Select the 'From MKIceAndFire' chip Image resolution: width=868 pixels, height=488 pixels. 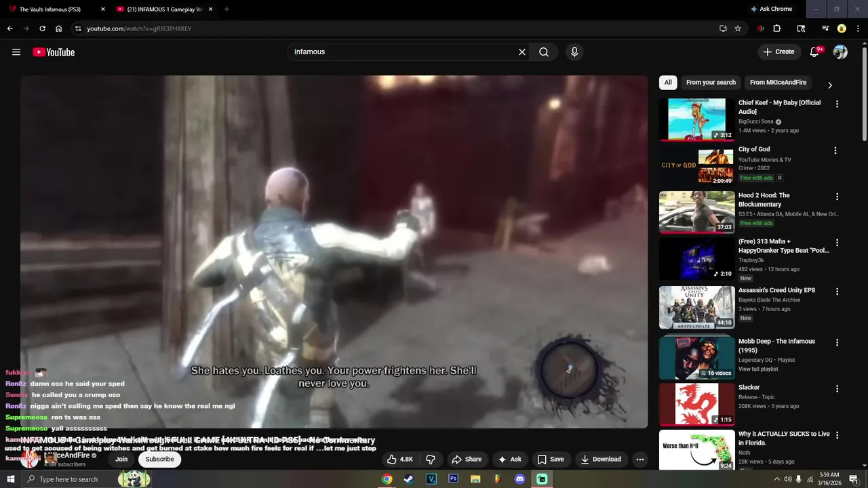[778, 83]
